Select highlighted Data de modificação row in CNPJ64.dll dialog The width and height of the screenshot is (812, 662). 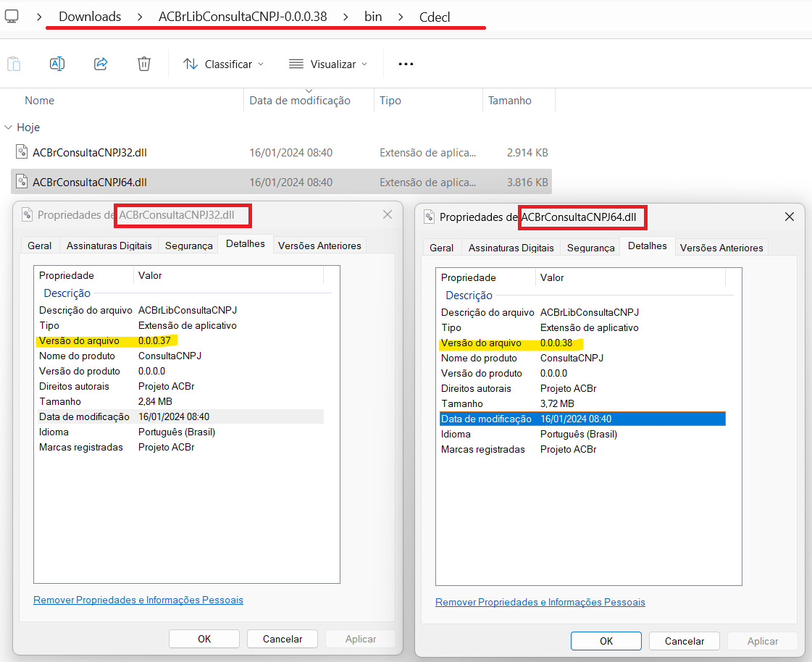pos(582,419)
